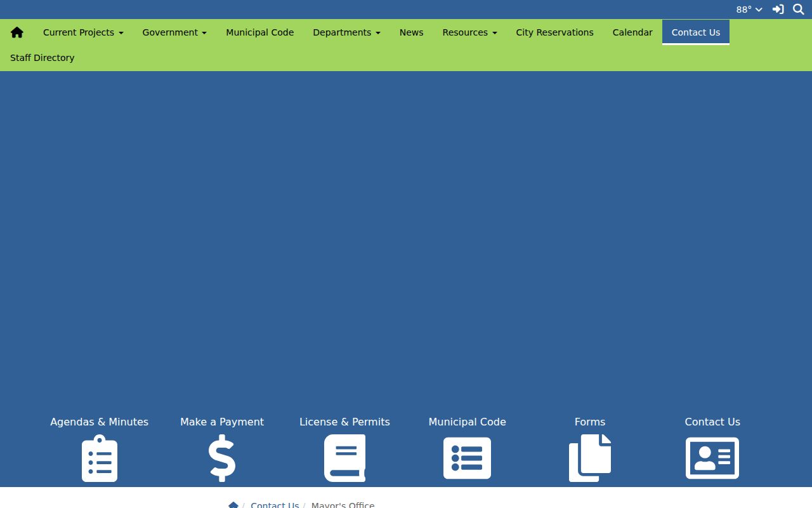The height and width of the screenshot is (508, 812).
Task: Expand the Departments dropdown menu
Action: (x=346, y=32)
